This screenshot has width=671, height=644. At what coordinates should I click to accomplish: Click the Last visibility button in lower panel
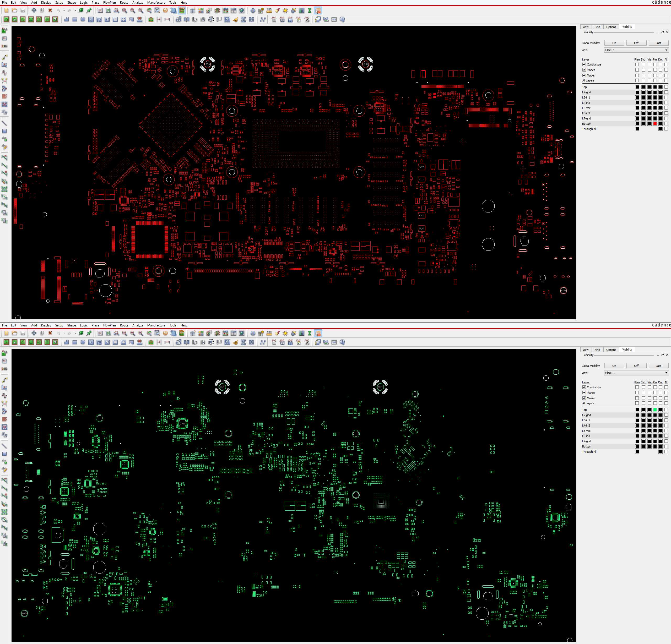click(658, 366)
